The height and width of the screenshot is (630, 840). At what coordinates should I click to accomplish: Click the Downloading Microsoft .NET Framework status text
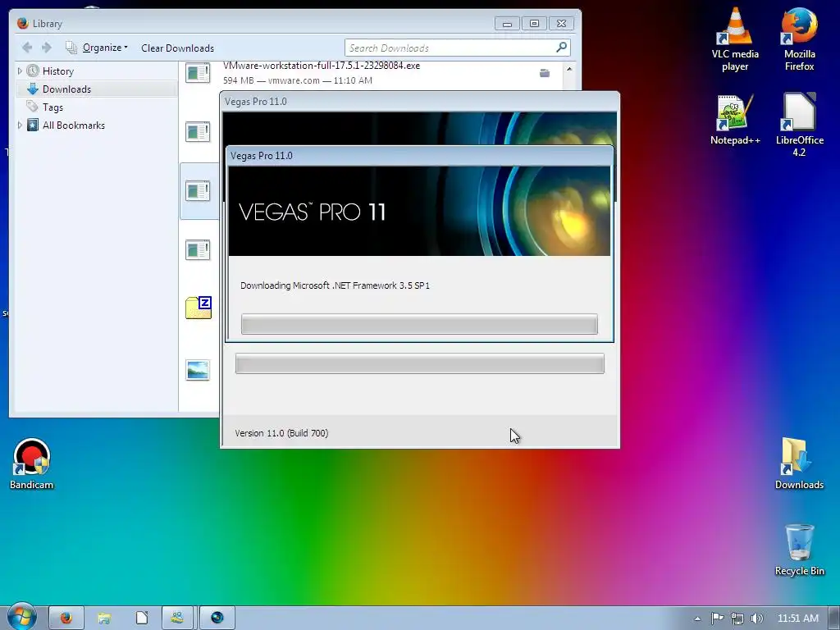pos(335,285)
